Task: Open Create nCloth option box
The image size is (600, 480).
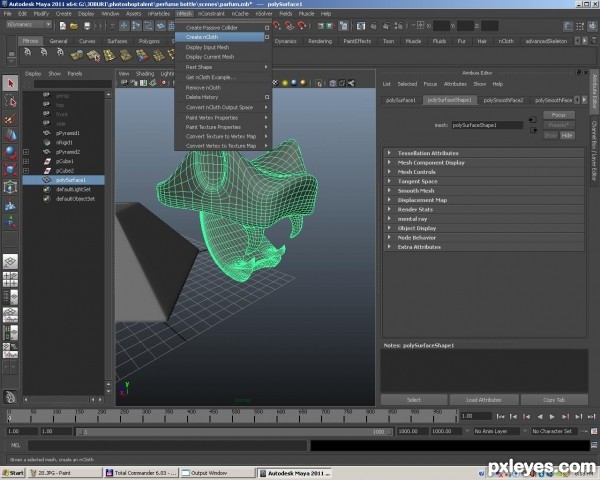Action: click(x=267, y=37)
